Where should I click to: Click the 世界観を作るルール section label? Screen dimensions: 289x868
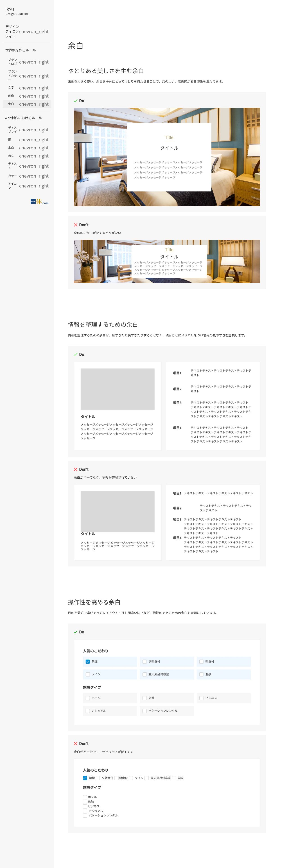[x=20, y=50]
